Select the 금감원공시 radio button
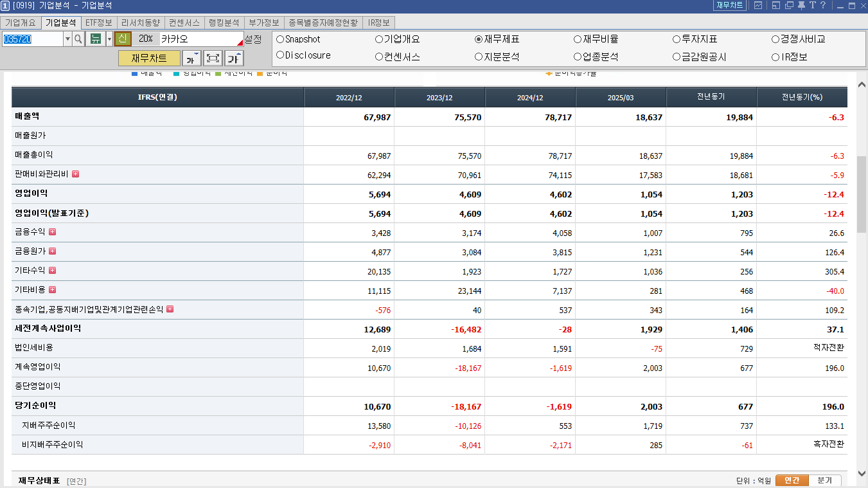868x488 pixels. 677,57
